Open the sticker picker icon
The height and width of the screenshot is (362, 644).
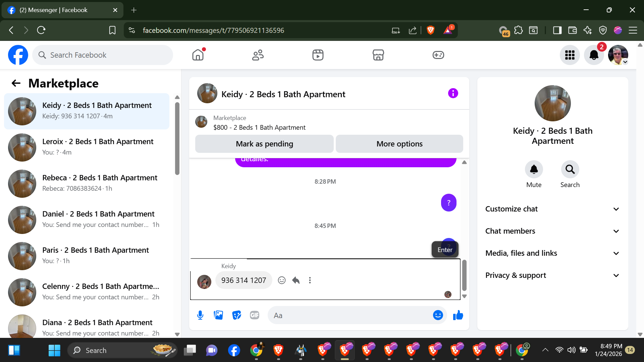236,315
